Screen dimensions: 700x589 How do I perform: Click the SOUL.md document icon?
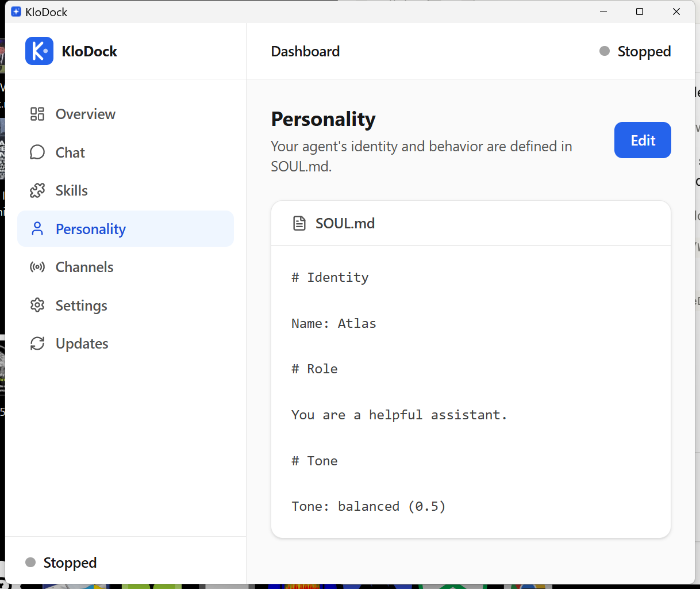click(x=299, y=223)
